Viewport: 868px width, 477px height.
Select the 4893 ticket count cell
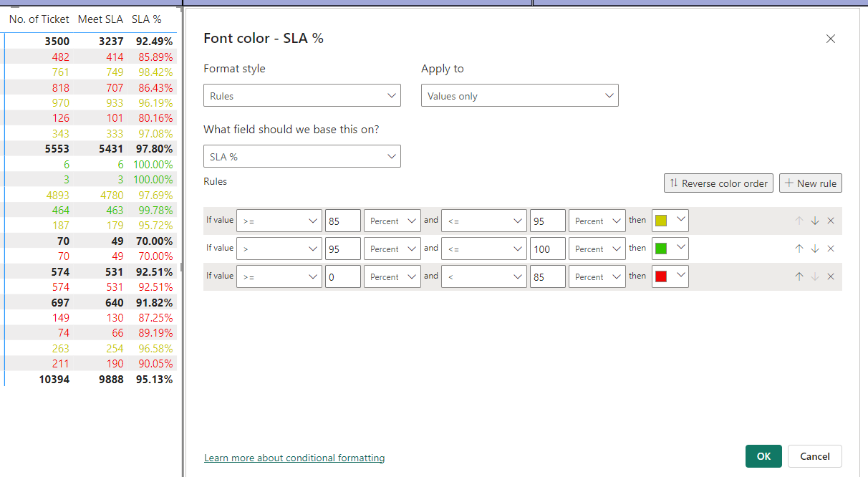(x=57, y=195)
